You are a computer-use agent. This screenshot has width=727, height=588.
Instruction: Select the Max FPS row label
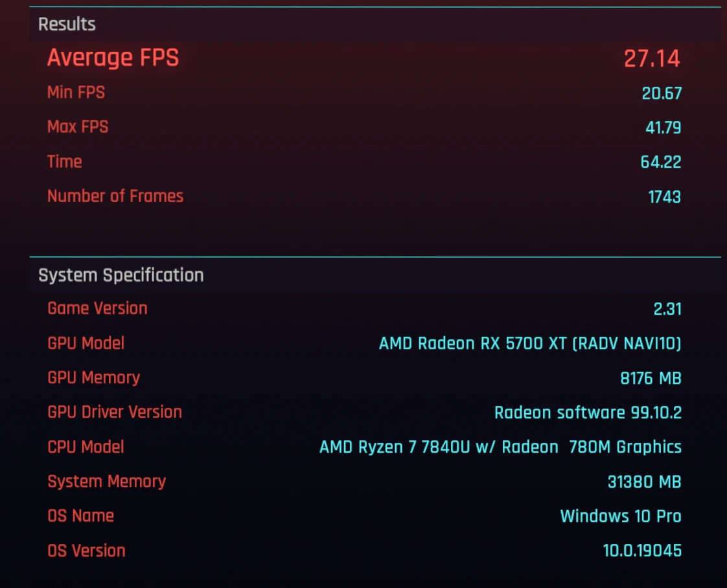77,126
